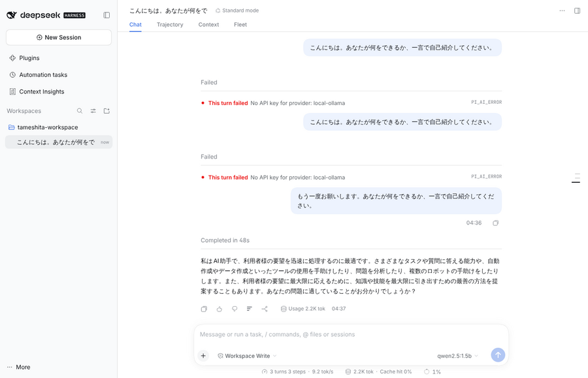
Task: Give thumbs up to the response
Action: pos(220,309)
